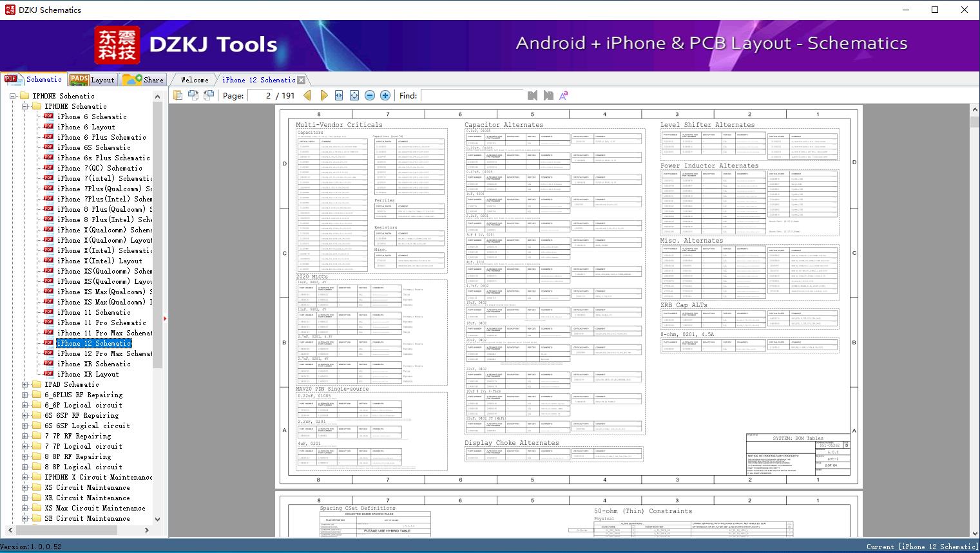The width and height of the screenshot is (980, 553).
Task: Expand the 6_6PLUS RF Repairing folder
Action: pyautogui.click(x=25, y=395)
